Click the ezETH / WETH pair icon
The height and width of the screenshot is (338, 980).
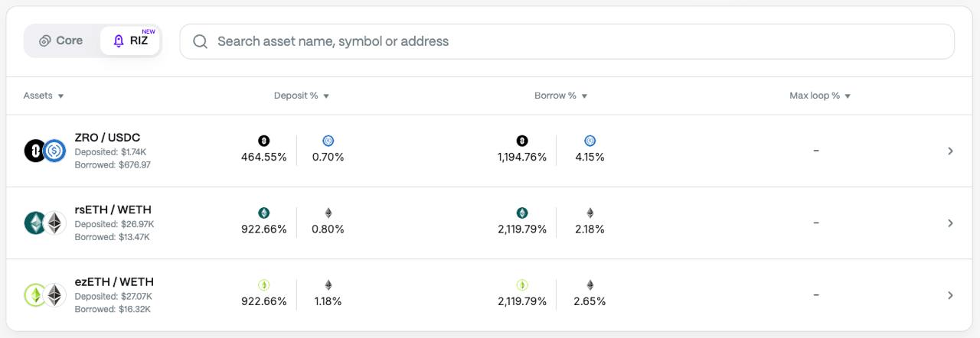click(44, 294)
